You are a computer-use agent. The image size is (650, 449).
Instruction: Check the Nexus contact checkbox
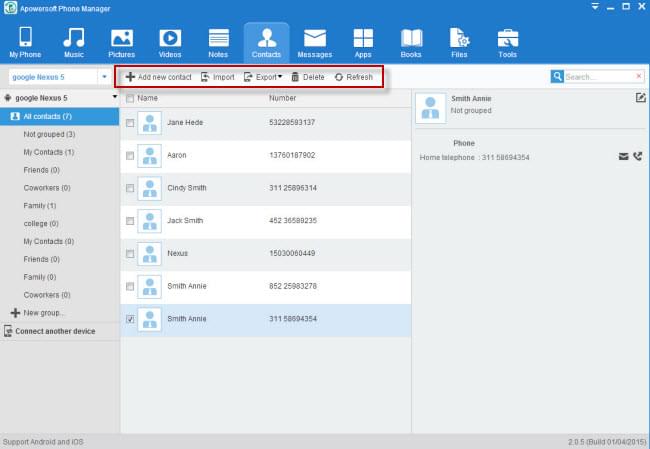point(130,254)
